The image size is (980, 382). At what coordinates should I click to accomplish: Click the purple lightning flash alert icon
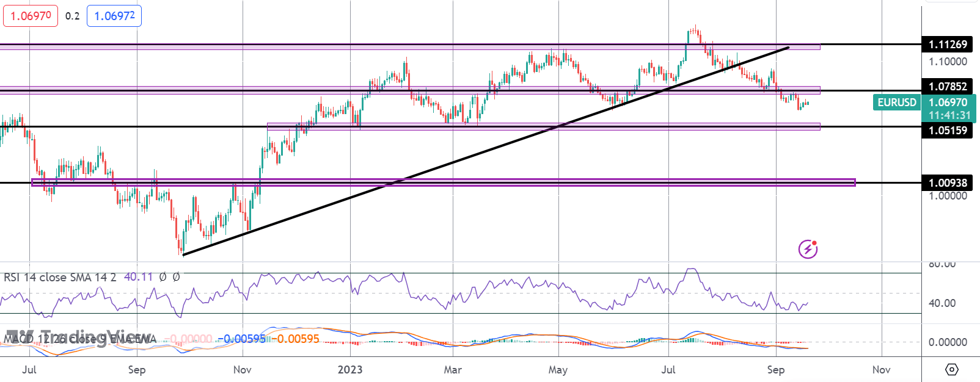coord(808,249)
